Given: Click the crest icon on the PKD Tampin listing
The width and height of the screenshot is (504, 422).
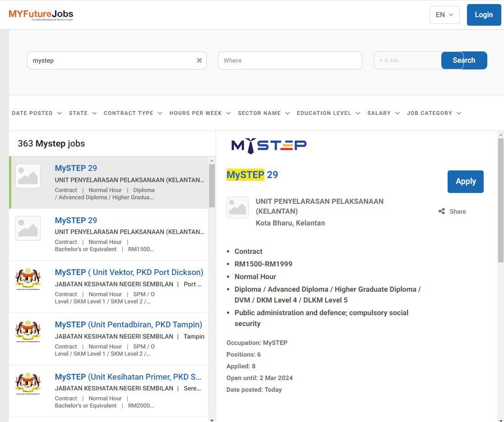Looking at the screenshot, I should [x=28, y=331].
